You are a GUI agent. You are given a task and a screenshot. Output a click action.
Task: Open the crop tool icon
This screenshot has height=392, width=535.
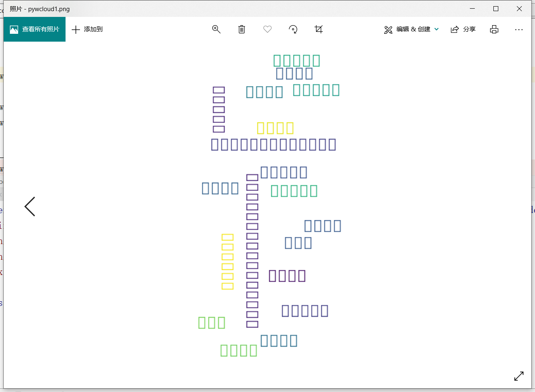click(319, 29)
